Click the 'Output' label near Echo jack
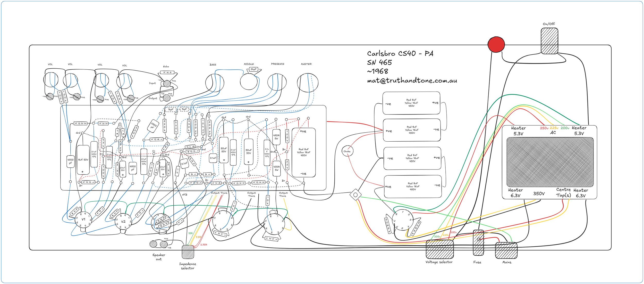The height and width of the screenshot is (284, 644). (x=153, y=98)
